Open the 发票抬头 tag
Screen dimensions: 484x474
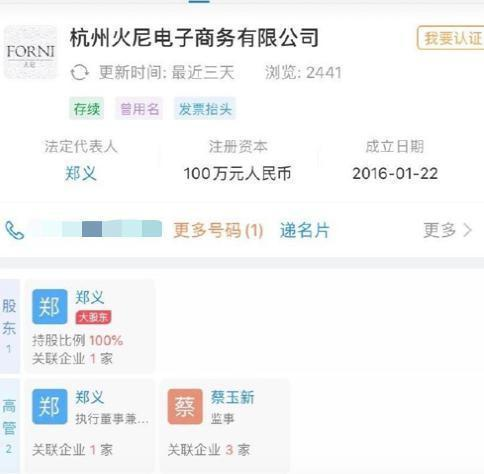[x=205, y=109]
